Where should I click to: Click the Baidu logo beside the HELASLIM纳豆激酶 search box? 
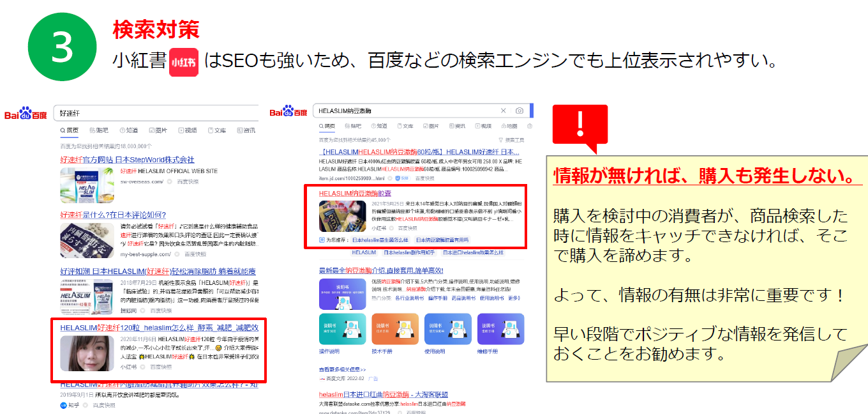[288, 111]
